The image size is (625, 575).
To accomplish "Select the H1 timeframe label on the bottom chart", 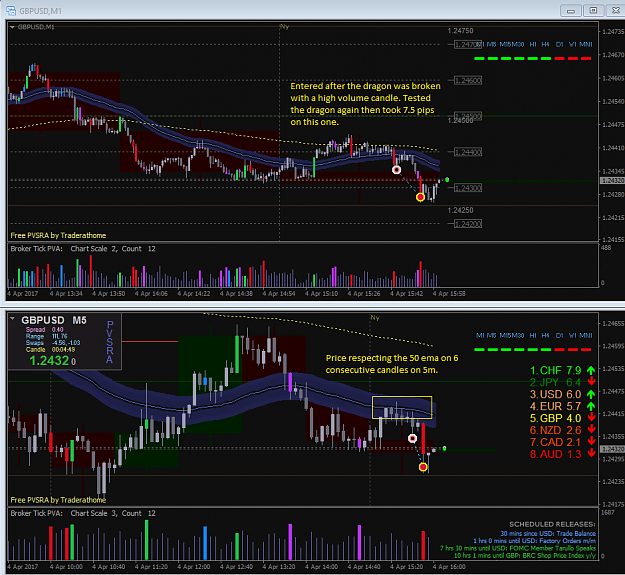I will 533,336.
